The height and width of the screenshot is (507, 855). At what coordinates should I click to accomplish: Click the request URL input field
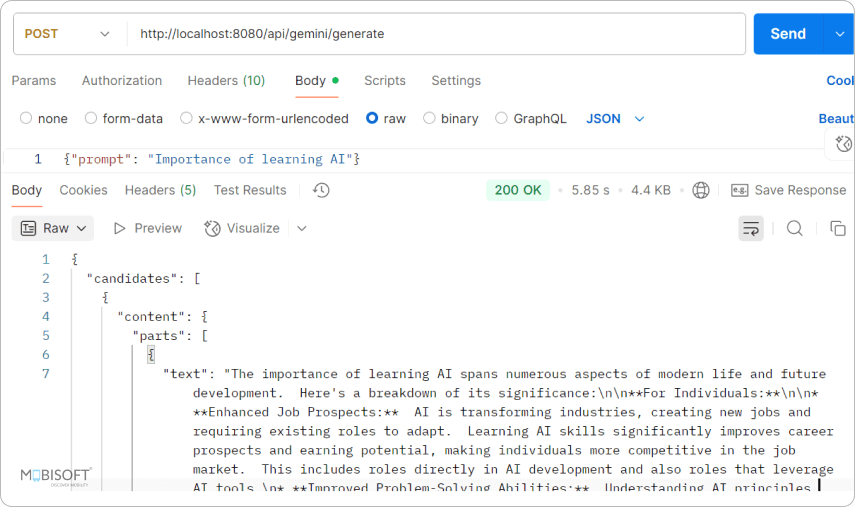tap(435, 33)
